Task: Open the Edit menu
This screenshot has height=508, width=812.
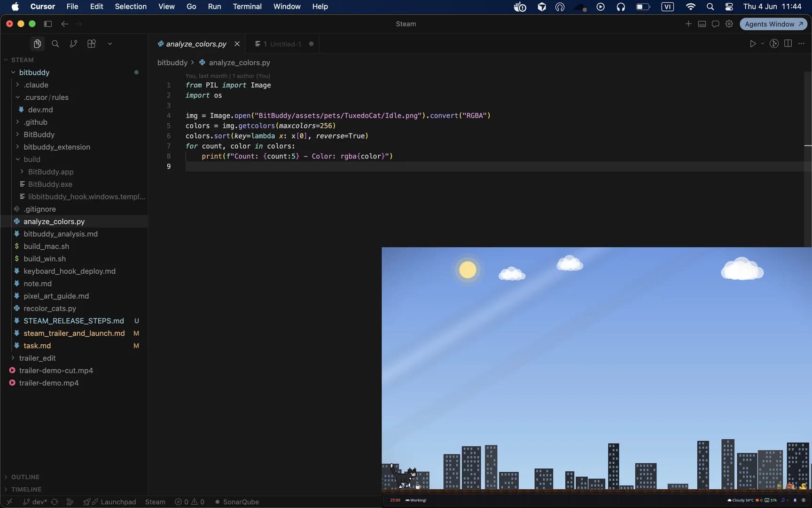Action: [x=96, y=7]
